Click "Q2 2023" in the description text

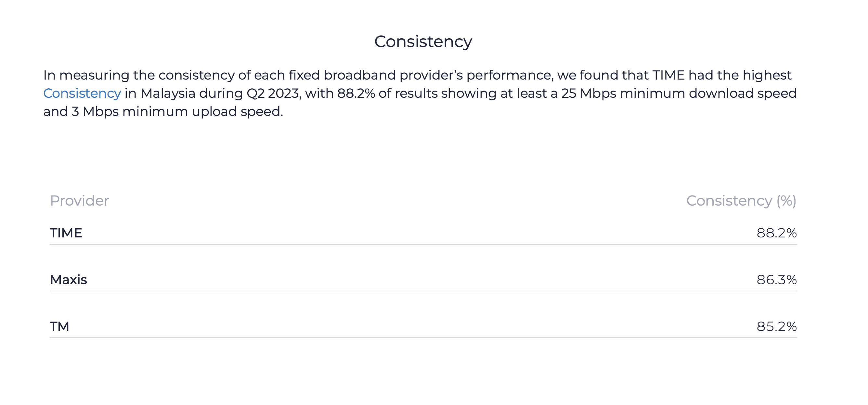(273, 93)
